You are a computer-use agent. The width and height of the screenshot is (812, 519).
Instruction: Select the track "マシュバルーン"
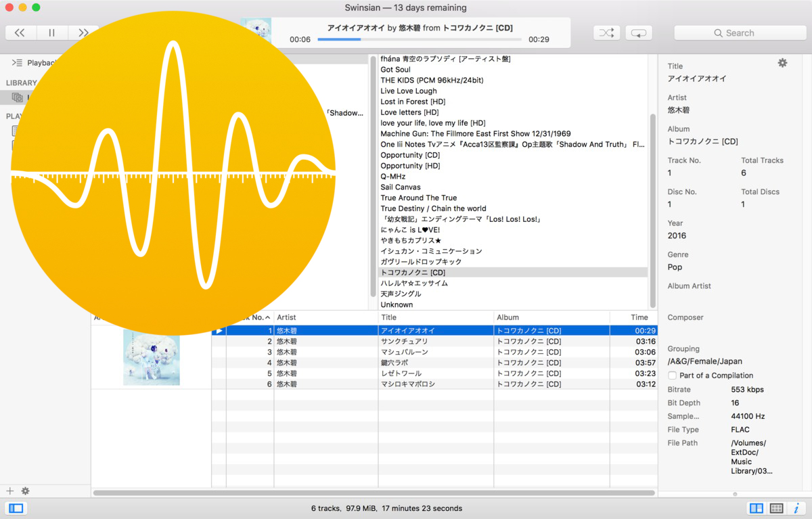[405, 353]
